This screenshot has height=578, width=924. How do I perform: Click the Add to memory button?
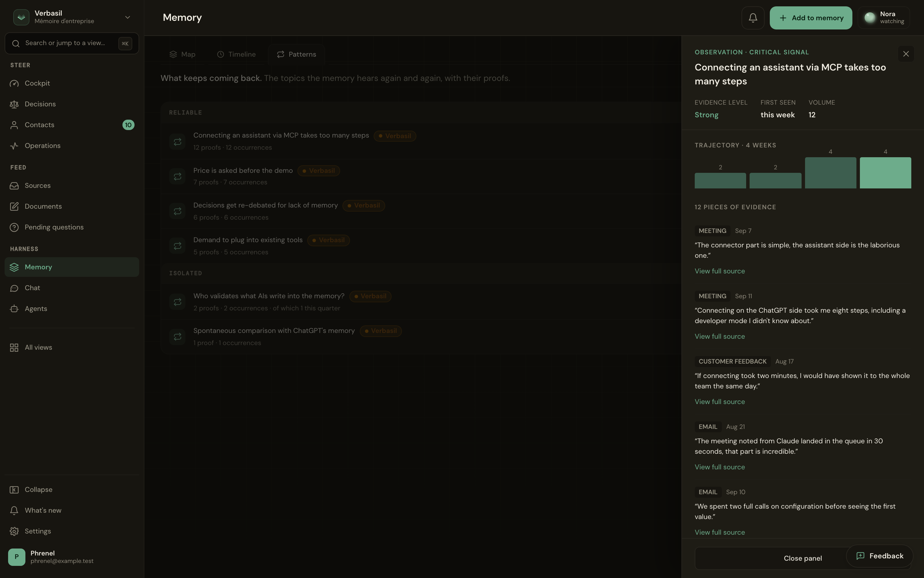tap(811, 18)
